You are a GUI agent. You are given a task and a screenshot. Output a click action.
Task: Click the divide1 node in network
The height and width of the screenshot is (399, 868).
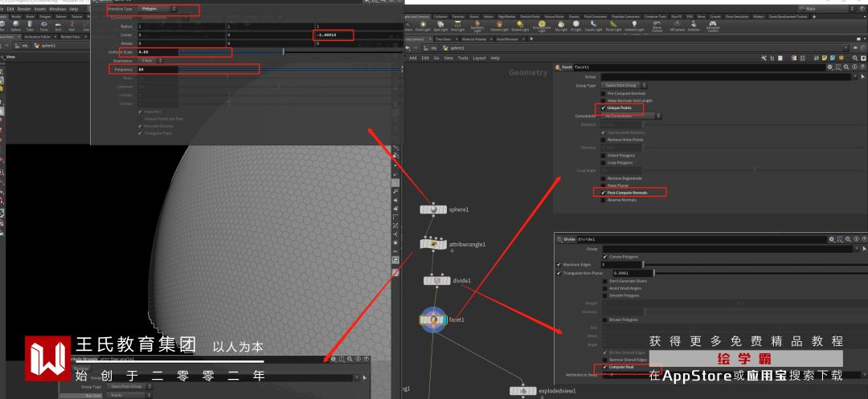pyautogui.click(x=437, y=281)
